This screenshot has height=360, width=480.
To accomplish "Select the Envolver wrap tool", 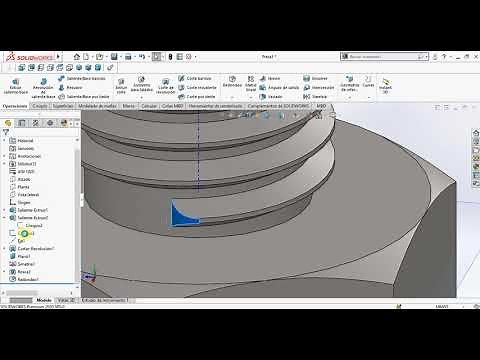I will point(315,78).
